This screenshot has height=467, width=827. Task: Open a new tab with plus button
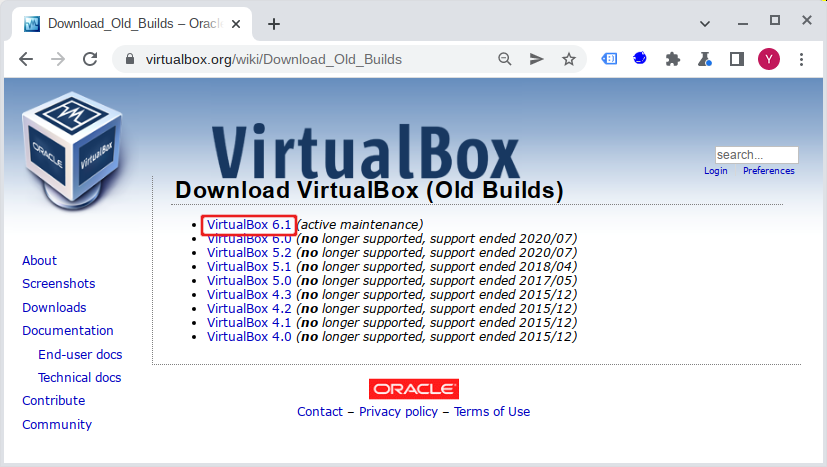(274, 24)
